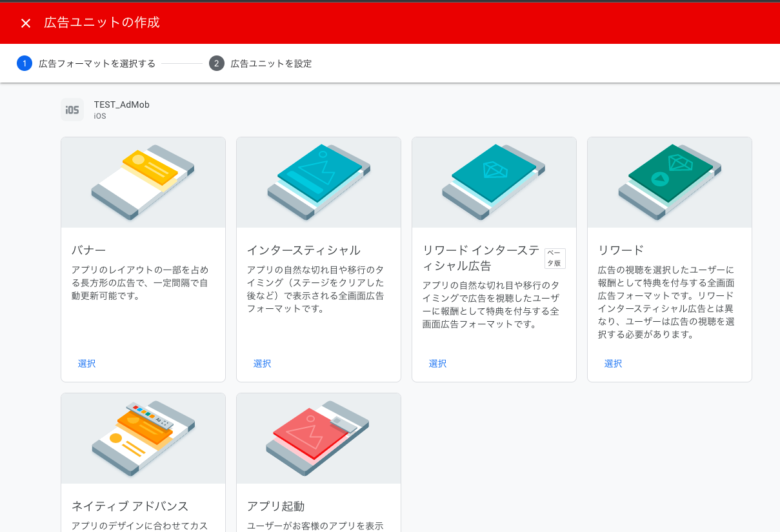Click the ベータ版 badge
Viewport: 780px width, 532px height.
[555, 258]
